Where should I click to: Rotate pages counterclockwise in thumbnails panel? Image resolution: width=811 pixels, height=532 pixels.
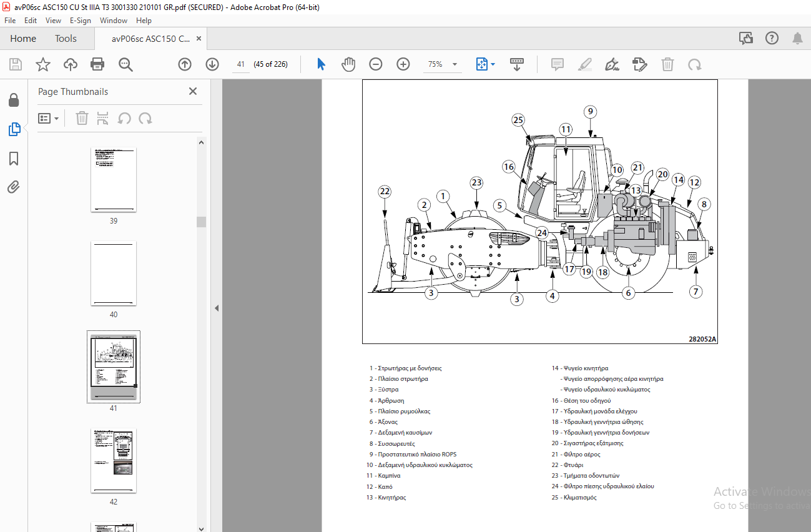tap(125, 118)
